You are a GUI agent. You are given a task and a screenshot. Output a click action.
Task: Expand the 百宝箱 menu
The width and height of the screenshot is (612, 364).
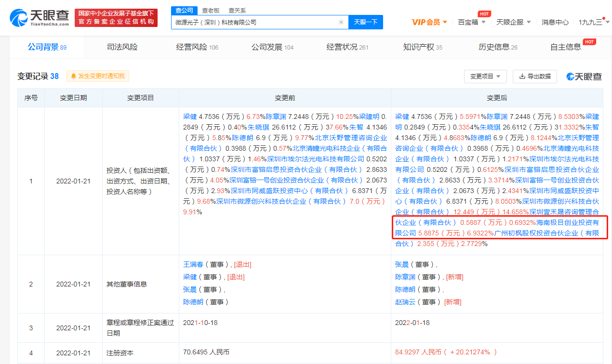point(472,22)
